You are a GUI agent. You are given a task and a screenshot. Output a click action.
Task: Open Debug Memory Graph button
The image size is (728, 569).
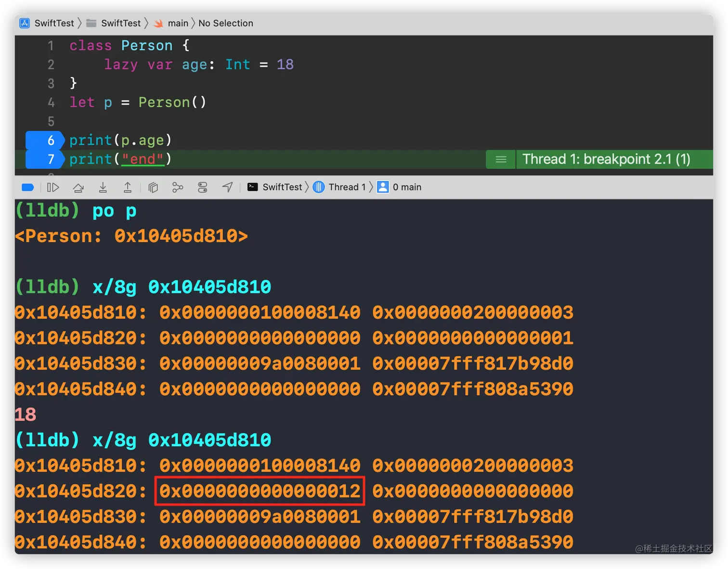178,187
